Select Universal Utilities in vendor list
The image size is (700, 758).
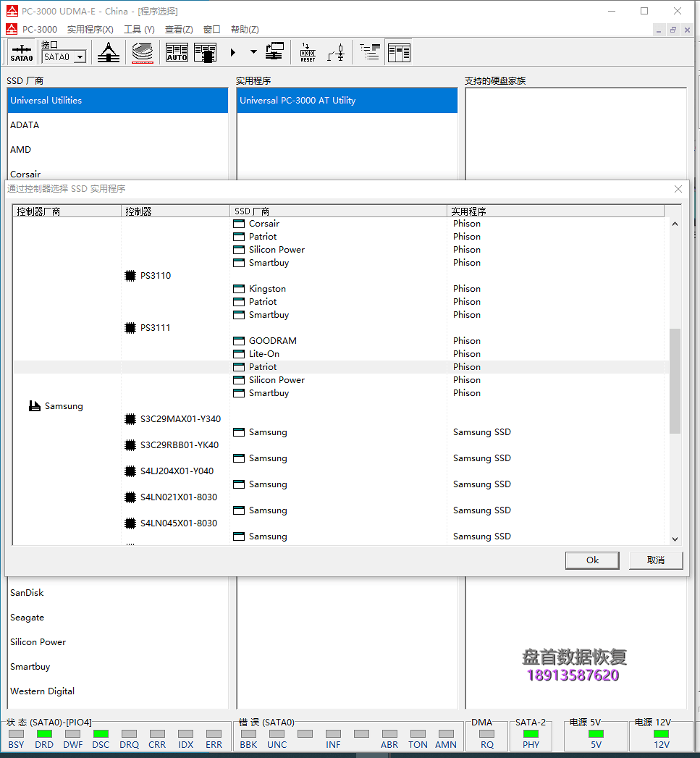click(118, 101)
